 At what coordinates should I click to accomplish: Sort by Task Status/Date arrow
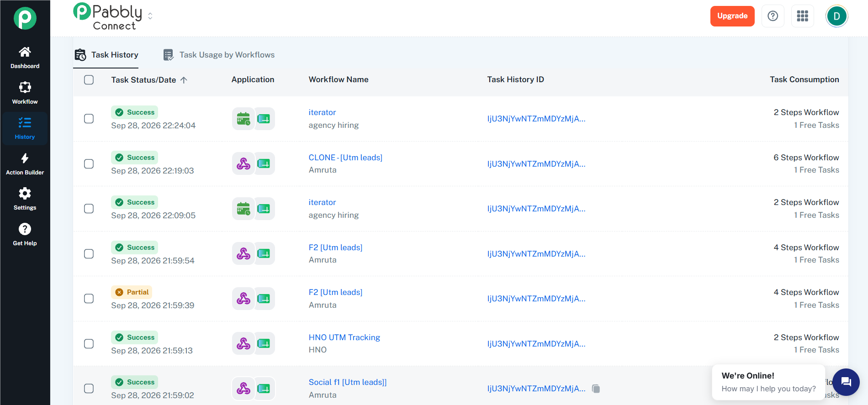(x=184, y=80)
